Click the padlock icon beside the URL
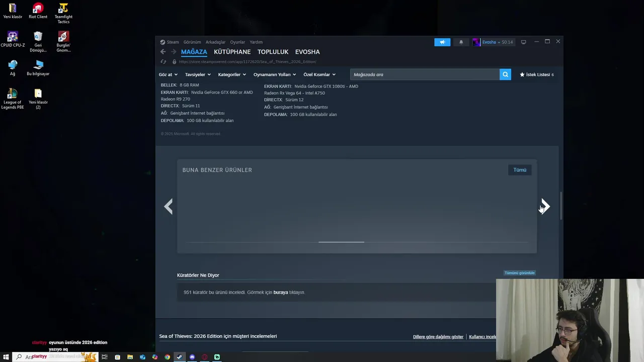Screen dimensions: 644x362 (x=174, y=62)
